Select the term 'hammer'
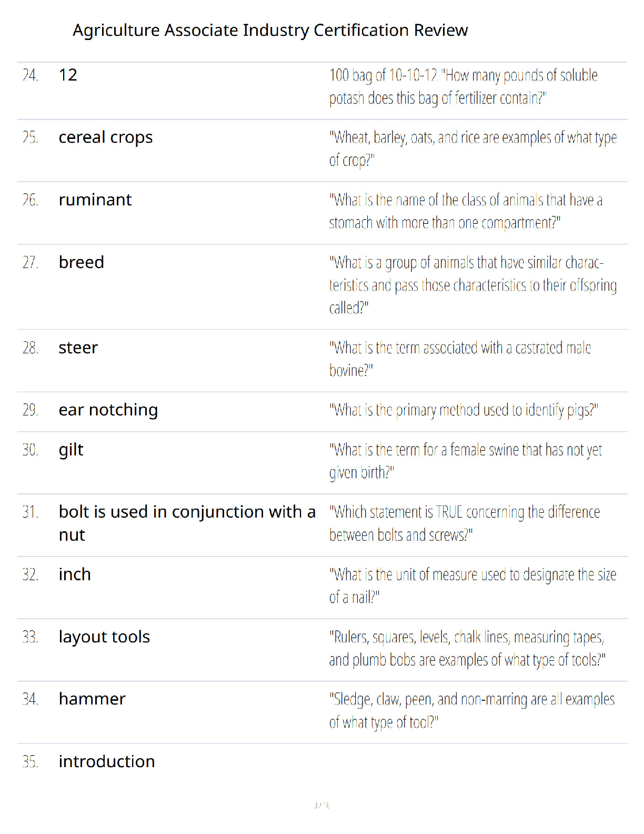This screenshot has height=834, width=644. click(92, 699)
